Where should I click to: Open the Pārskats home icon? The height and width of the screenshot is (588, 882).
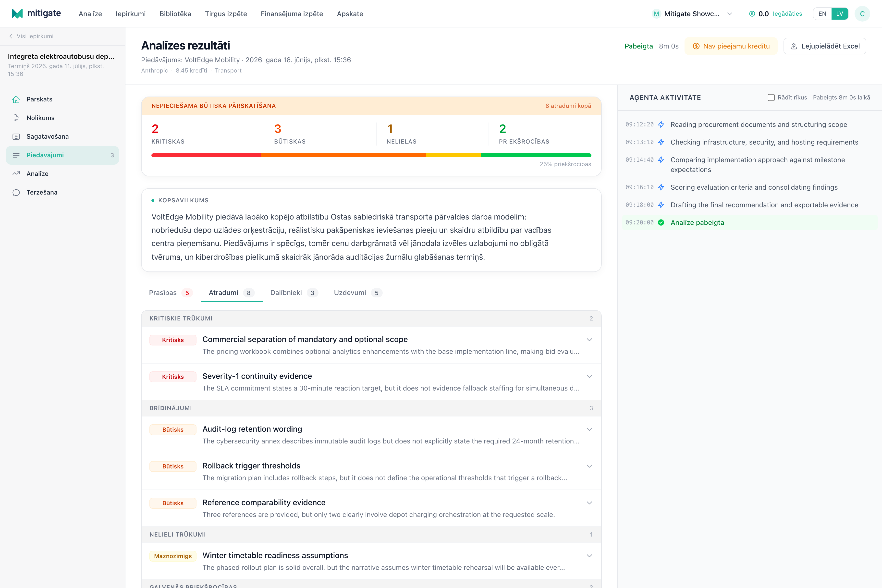click(x=16, y=99)
